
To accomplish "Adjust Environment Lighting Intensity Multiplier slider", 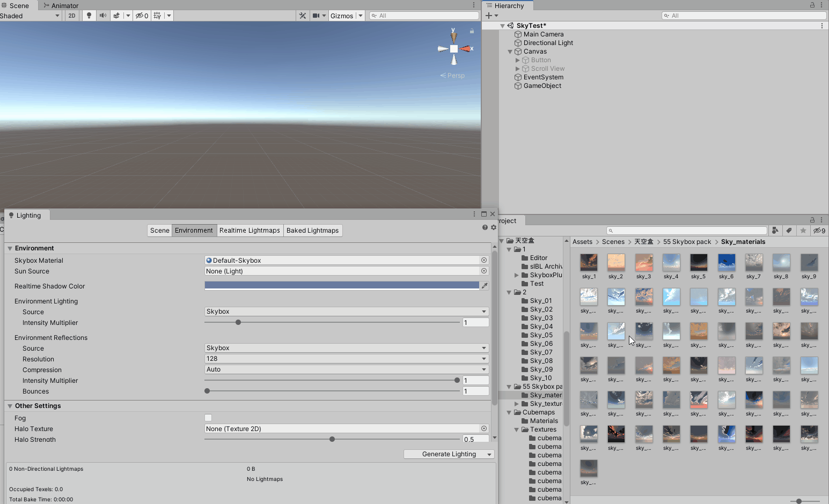I will (238, 322).
